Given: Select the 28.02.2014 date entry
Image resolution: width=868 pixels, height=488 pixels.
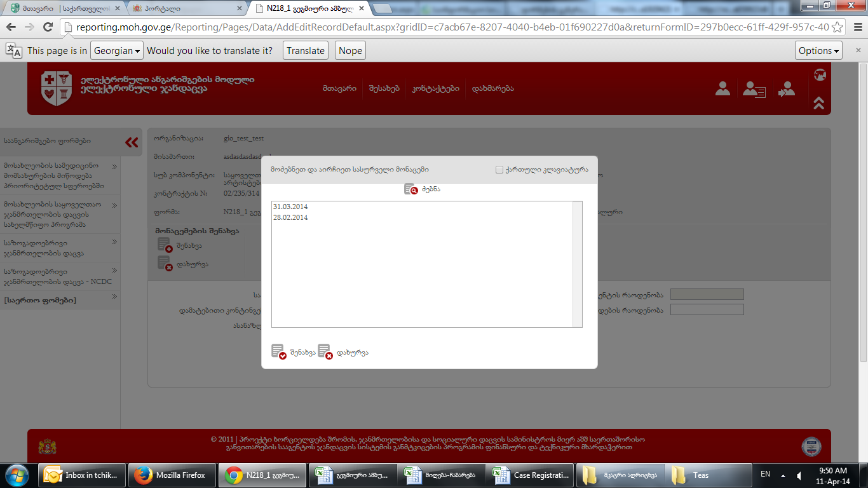Looking at the screenshot, I should coord(290,218).
